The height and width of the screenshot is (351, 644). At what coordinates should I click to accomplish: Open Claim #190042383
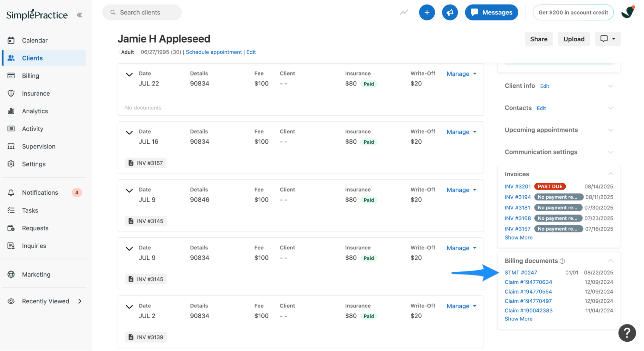coord(528,310)
